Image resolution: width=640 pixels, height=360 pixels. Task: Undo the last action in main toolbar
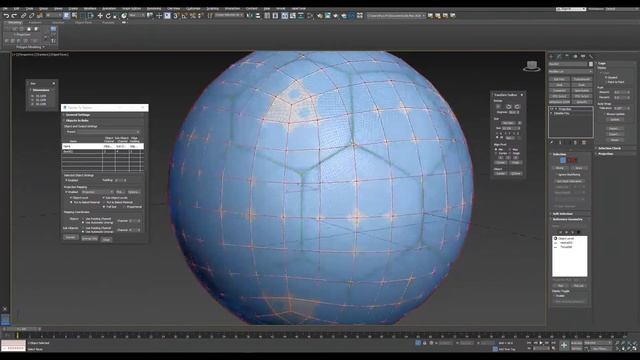[x=7, y=16]
